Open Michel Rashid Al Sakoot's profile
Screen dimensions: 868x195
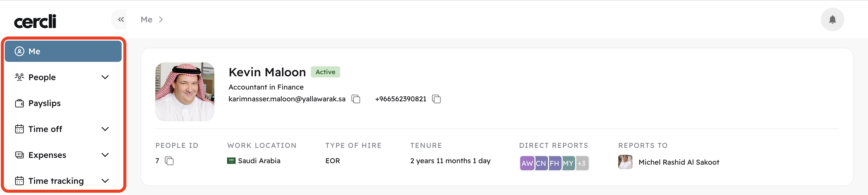point(679,162)
